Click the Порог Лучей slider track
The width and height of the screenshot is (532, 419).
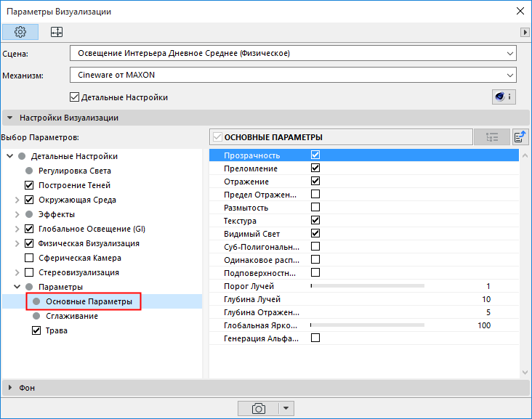(368, 286)
